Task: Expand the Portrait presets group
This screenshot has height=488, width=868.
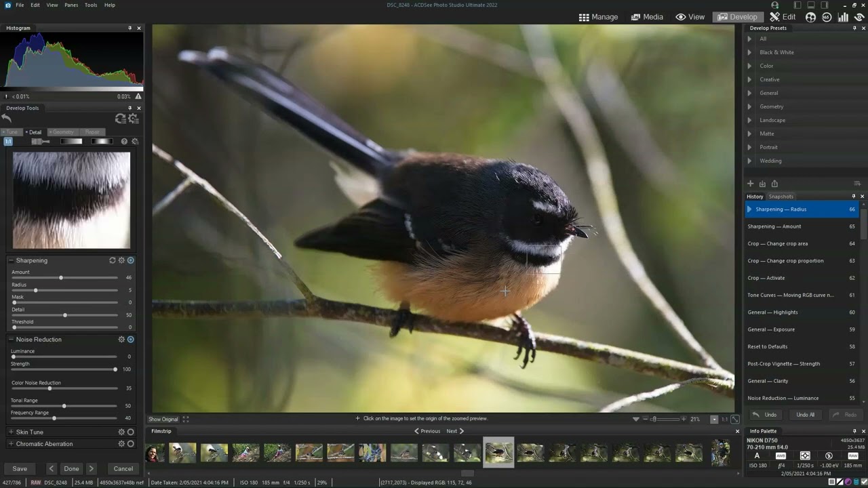Action: click(x=749, y=147)
